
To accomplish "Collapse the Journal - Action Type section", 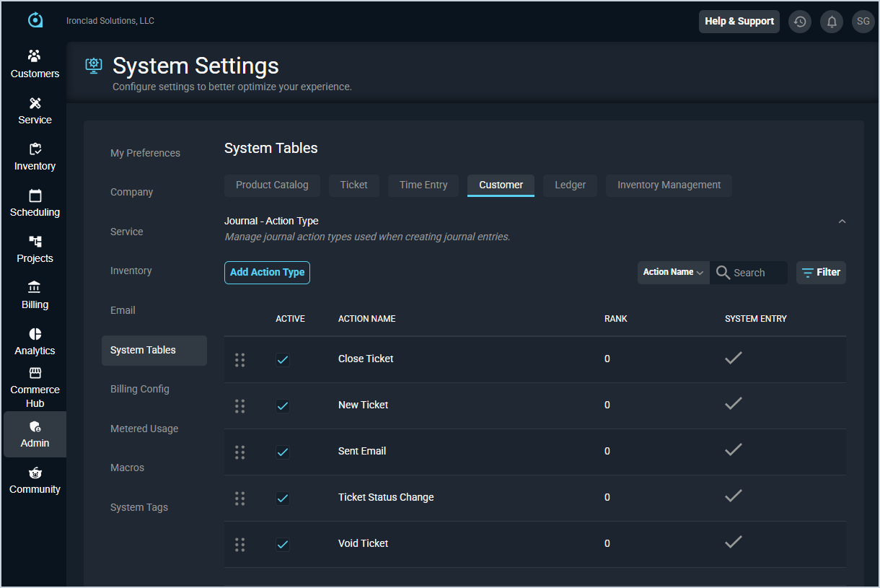I will click(842, 221).
